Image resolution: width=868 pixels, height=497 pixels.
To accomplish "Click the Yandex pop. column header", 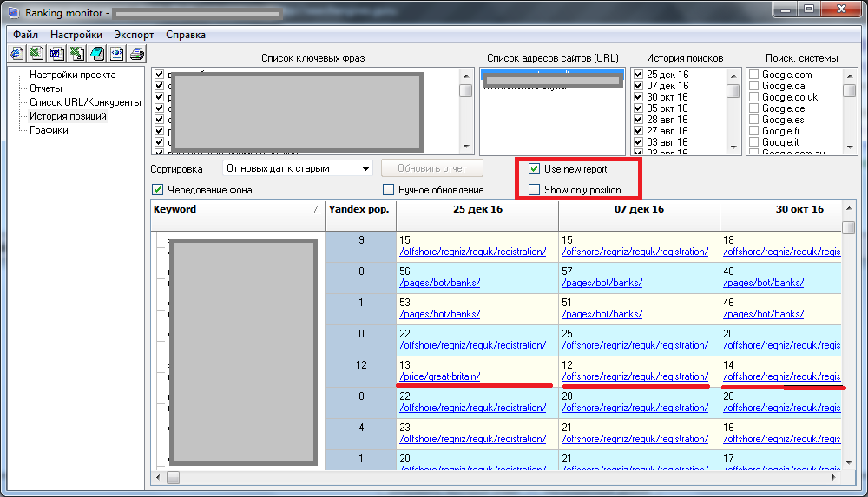I will tap(361, 215).
